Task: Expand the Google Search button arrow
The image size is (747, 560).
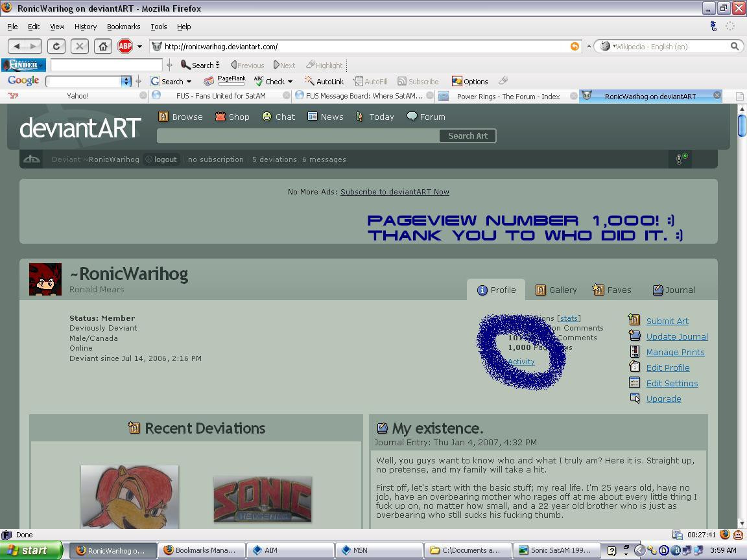Action: tap(189, 82)
